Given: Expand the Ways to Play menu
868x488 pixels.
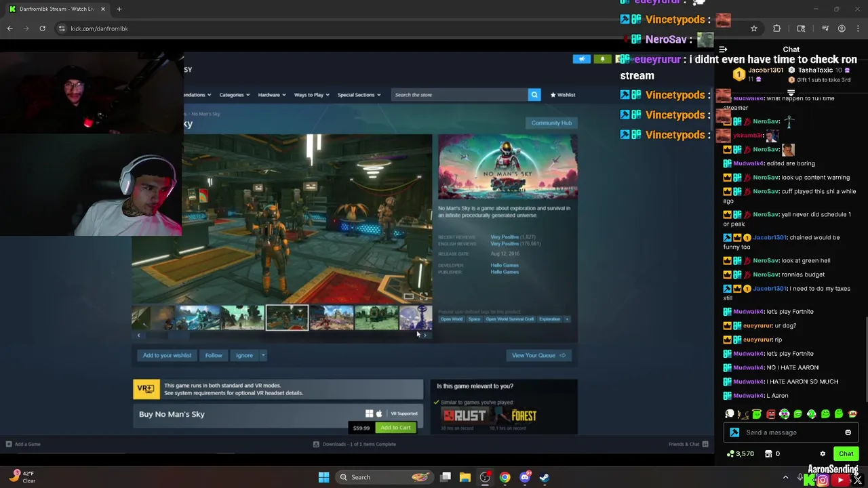Looking at the screenshot, I should [312, 95].
